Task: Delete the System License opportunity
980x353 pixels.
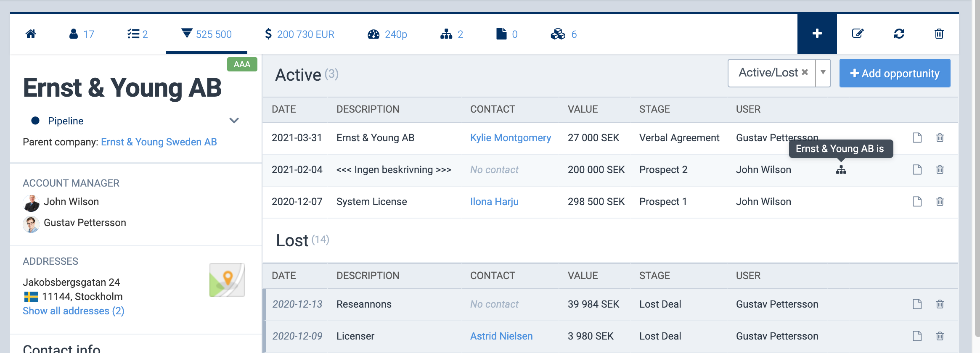Action: pyautogui.click(x=940, y=202)
